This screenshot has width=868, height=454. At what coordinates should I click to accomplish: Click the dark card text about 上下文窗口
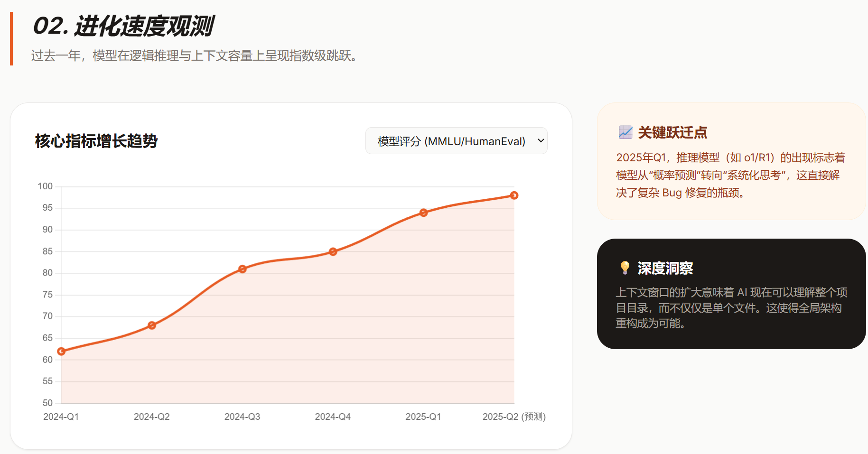[x=731, y=307]
